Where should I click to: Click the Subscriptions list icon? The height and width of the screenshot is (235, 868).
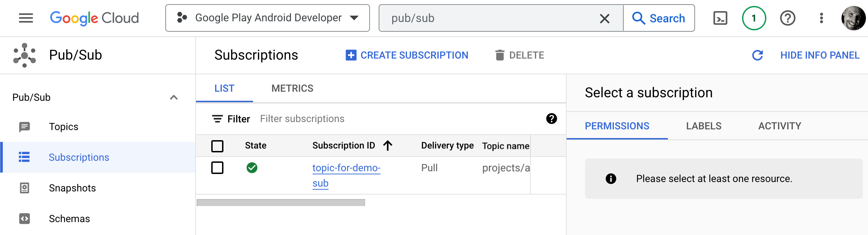(x=24, y=157)
